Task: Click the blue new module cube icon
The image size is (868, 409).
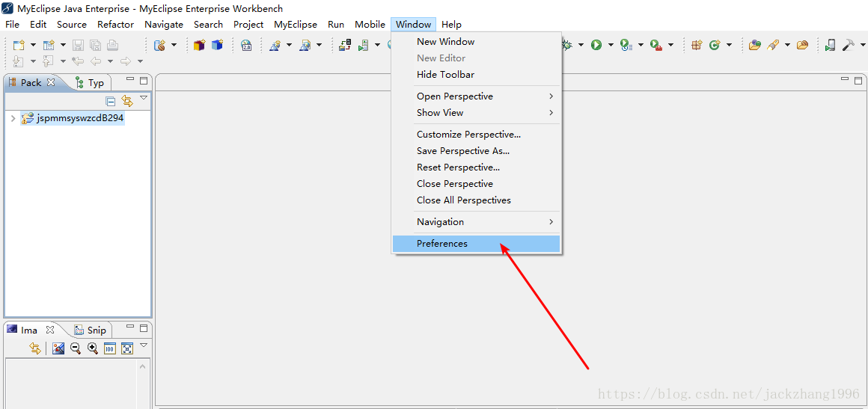Action: point(217,45)
